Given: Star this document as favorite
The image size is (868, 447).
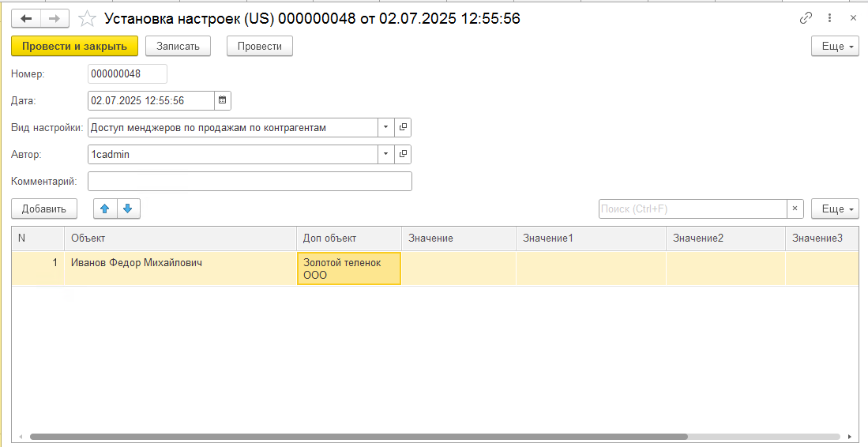Looking at the screenshot, I should [x=88, y=18].
